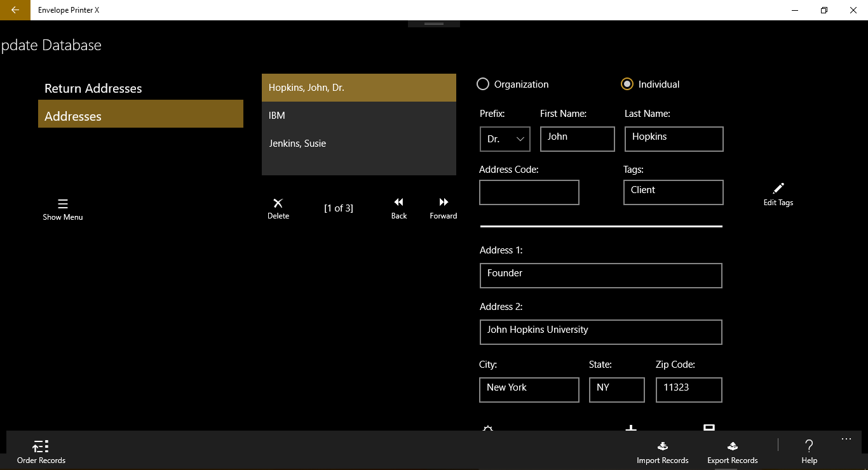Click the Delete X icon

coord(278,203)
